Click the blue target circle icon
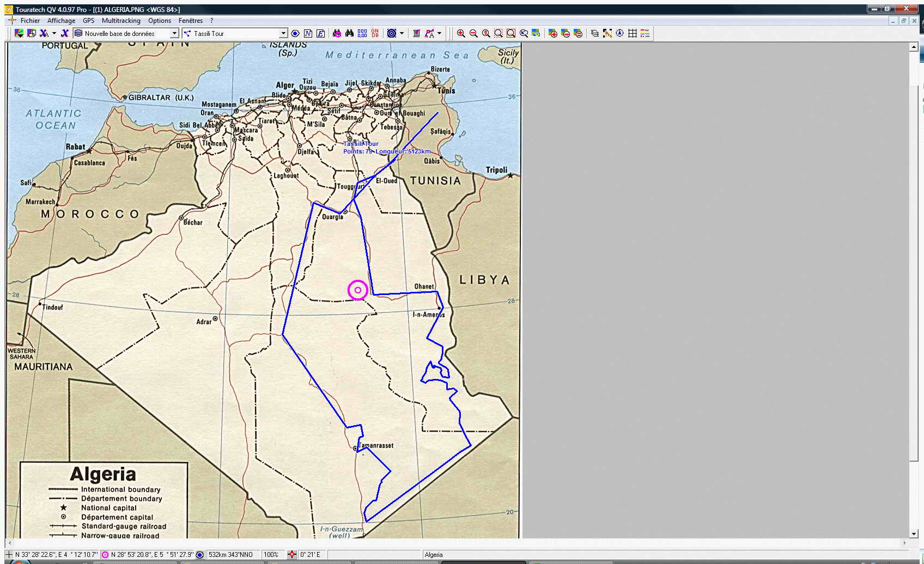 (x=392, y=33)
